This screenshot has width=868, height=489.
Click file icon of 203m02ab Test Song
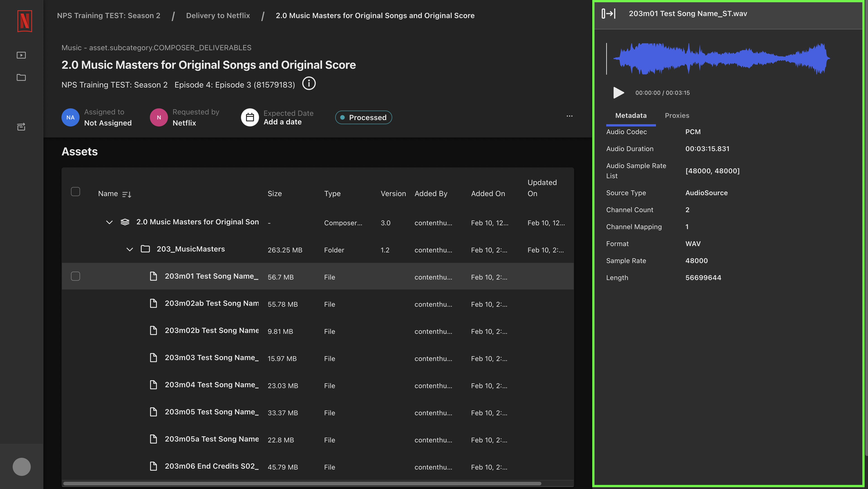coord(153,303)
